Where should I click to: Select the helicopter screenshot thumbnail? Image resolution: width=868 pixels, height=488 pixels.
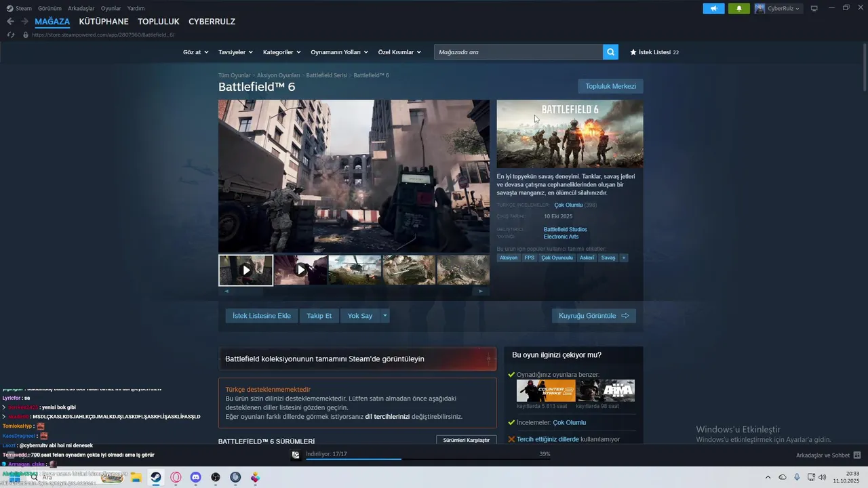[x=355, y=270]
